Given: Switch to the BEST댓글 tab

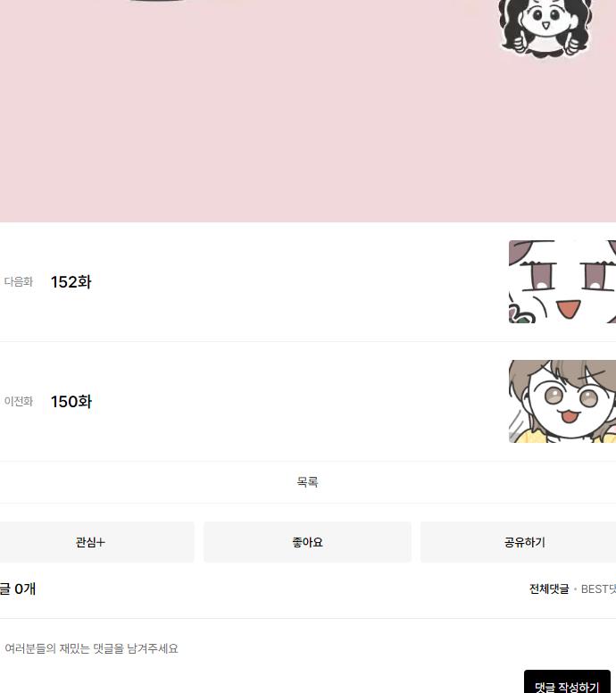Looking at the screenshot, I should 598,589.
